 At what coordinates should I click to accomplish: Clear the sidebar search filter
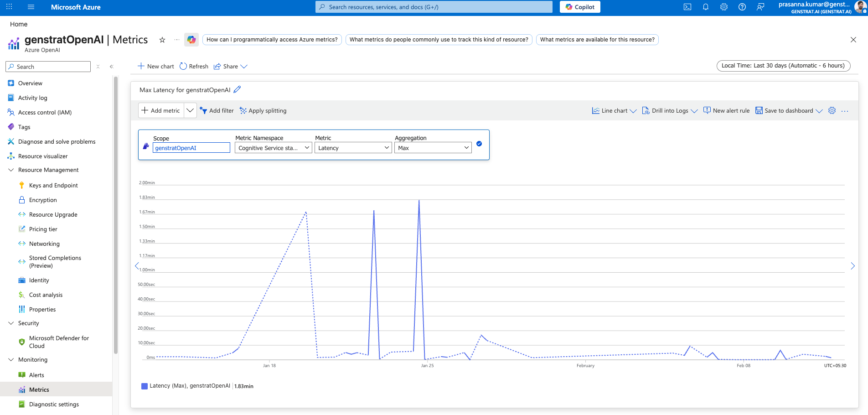(x=98, y=67)
